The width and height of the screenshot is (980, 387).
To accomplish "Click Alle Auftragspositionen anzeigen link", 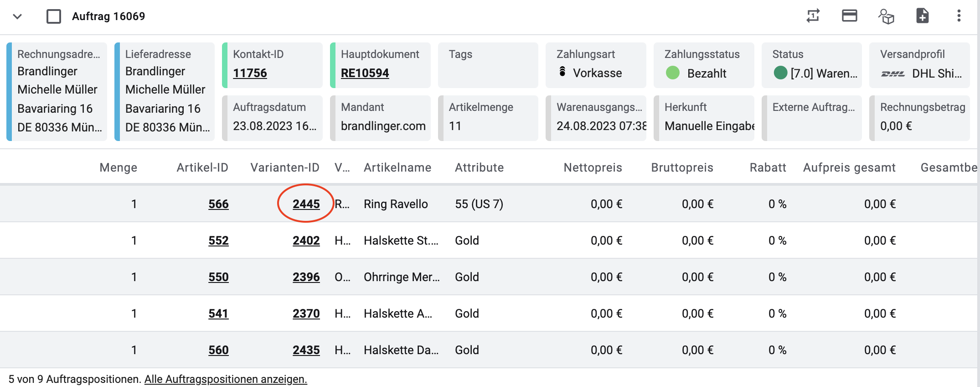I will tap(226, 379).
